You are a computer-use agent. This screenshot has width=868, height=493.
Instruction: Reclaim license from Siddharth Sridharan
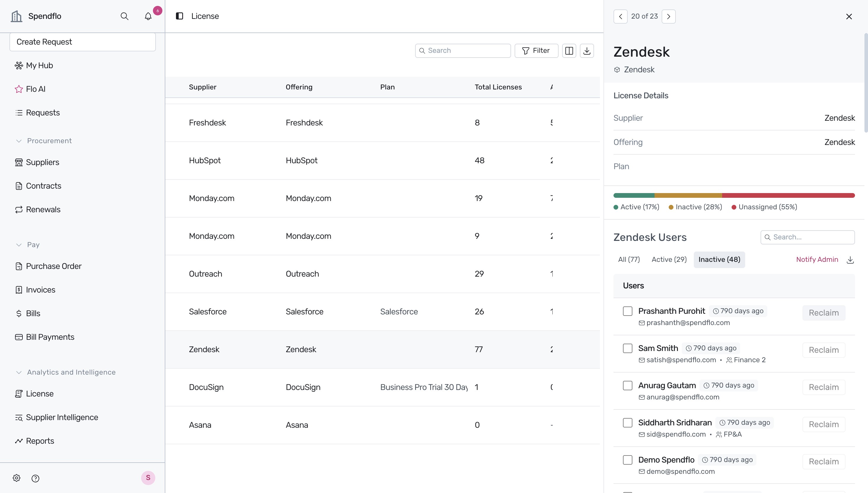click(824, 425)
